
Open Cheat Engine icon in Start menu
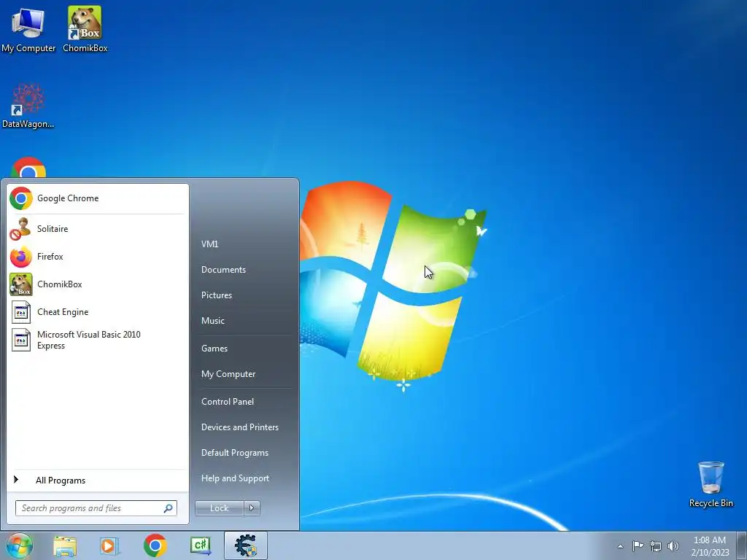click(x=21, y=312)
